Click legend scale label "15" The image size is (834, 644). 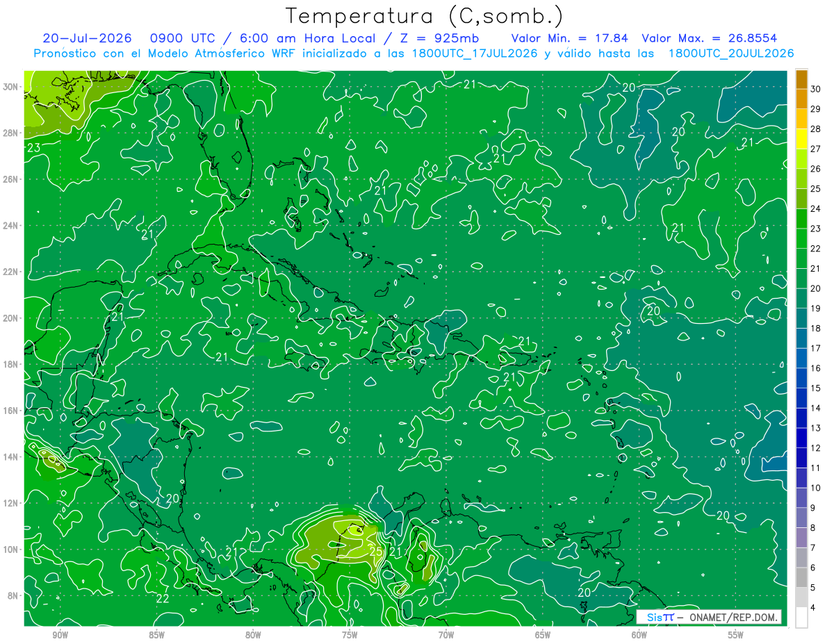816,388
